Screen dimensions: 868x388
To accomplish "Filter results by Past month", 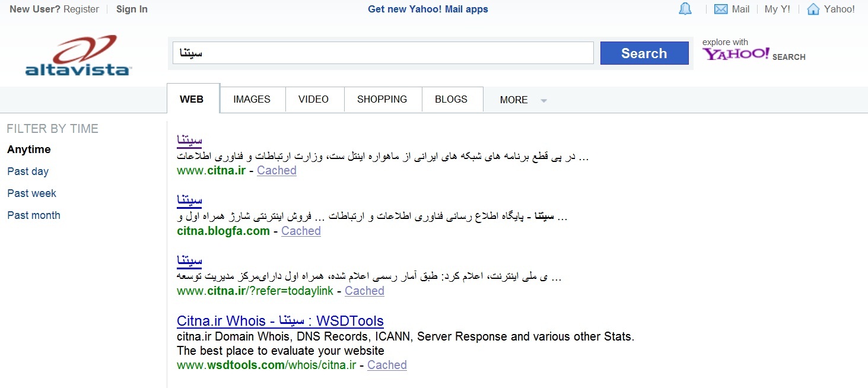I will click(x=34, y=215).
